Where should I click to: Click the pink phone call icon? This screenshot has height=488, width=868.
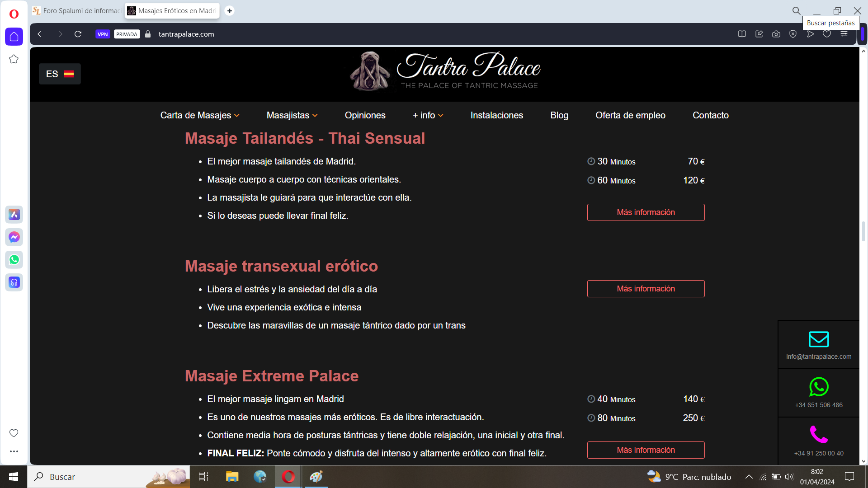819,435
